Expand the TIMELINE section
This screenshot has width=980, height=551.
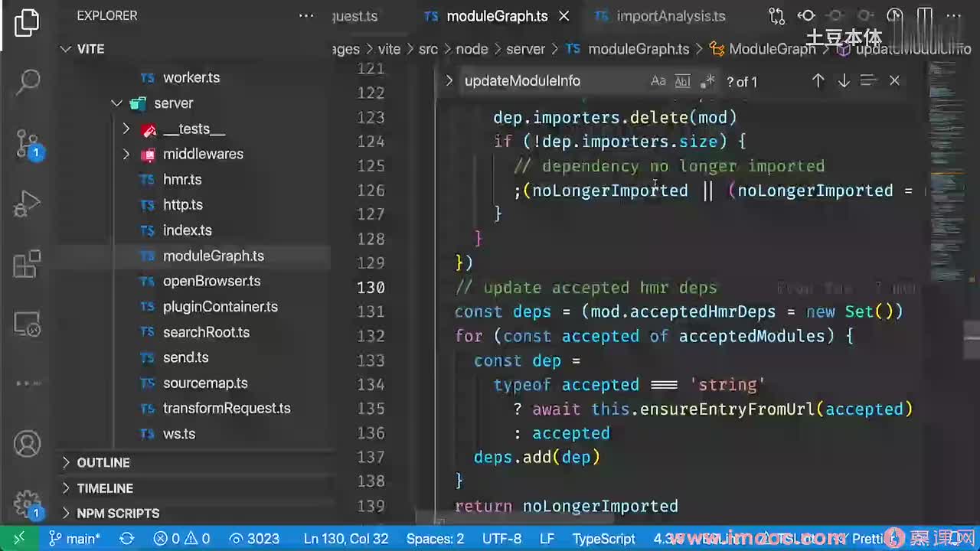(66, 488)
